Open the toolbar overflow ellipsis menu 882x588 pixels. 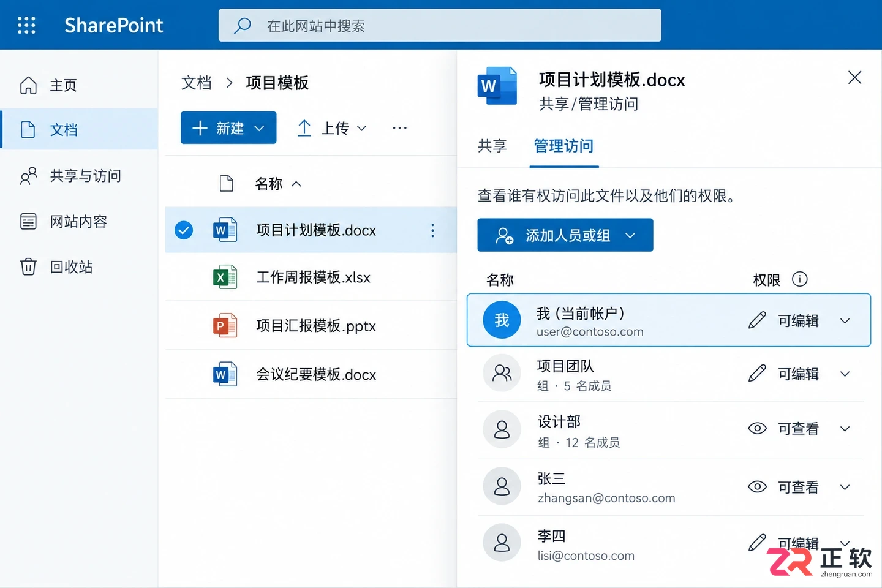[400, 128]
